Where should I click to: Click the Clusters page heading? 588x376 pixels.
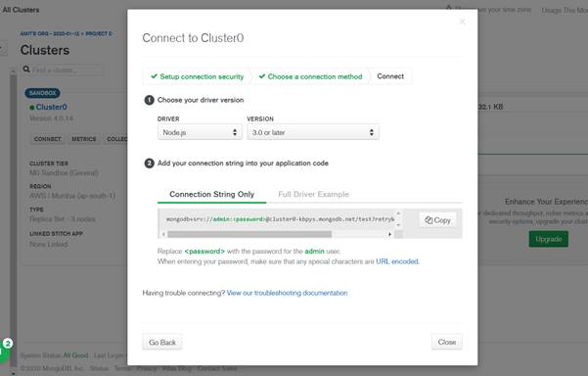(45, 50)
